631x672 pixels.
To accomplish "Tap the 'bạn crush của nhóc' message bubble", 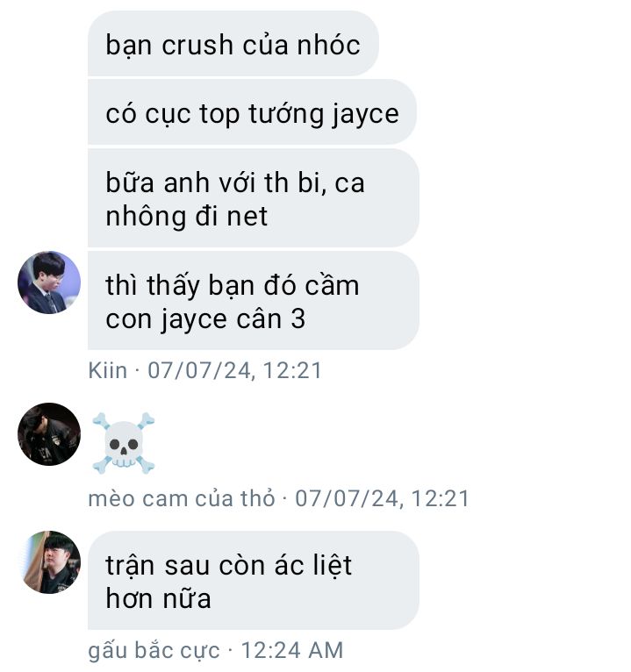I will pos(233,43).
